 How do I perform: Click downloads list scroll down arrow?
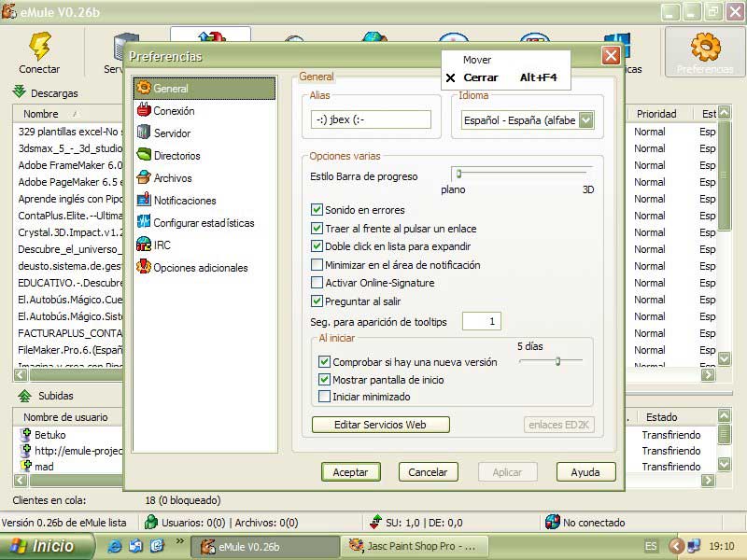[x=725, y=358]
